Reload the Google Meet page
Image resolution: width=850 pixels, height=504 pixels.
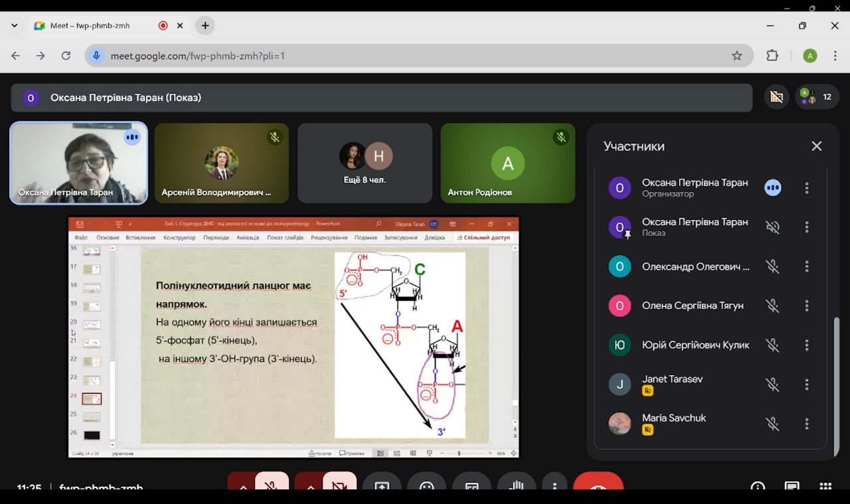click(x=66, y=56)
